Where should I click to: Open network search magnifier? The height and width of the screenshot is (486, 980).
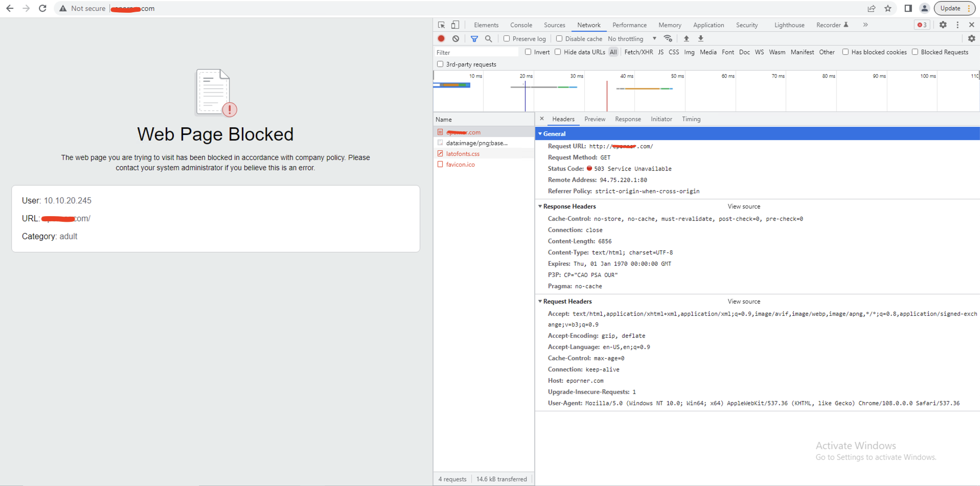(489, 38)
